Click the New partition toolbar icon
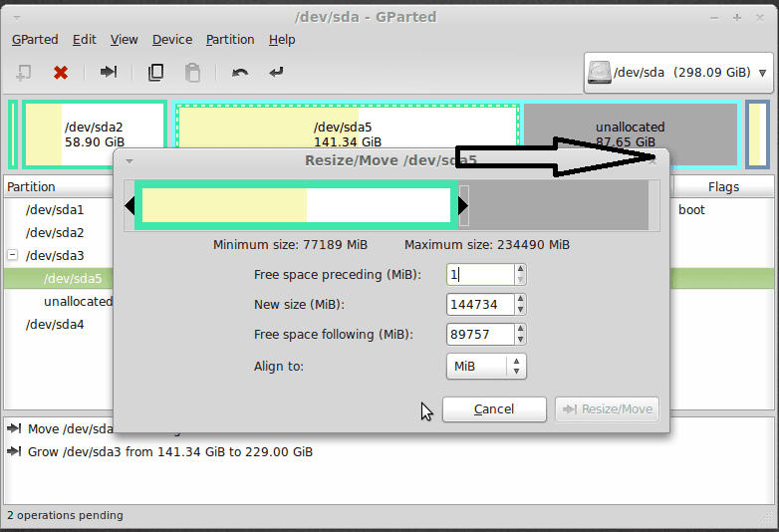 tap(23, 73)
